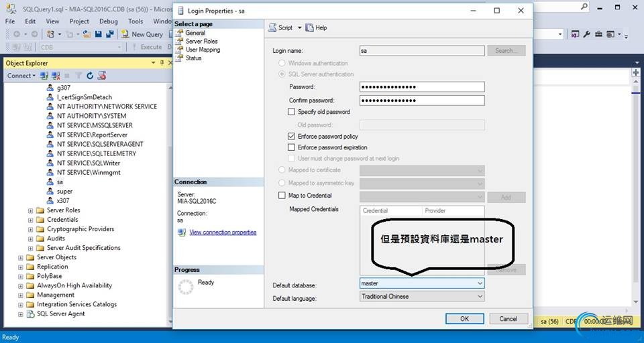
Task: Click the split-window icon above the editor scrollbar
Action: click(636, 72)
